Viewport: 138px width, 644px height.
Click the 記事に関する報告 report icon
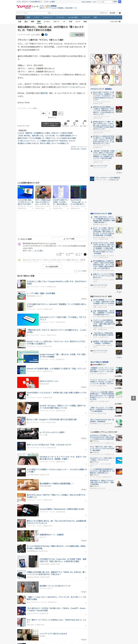point(23,126)
